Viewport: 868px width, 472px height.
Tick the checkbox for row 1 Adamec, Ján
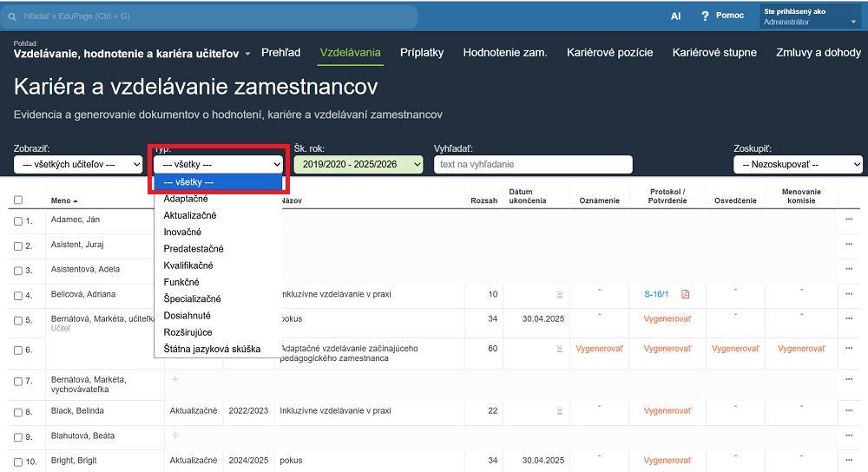pyautogui.click(x=18, y=221)
